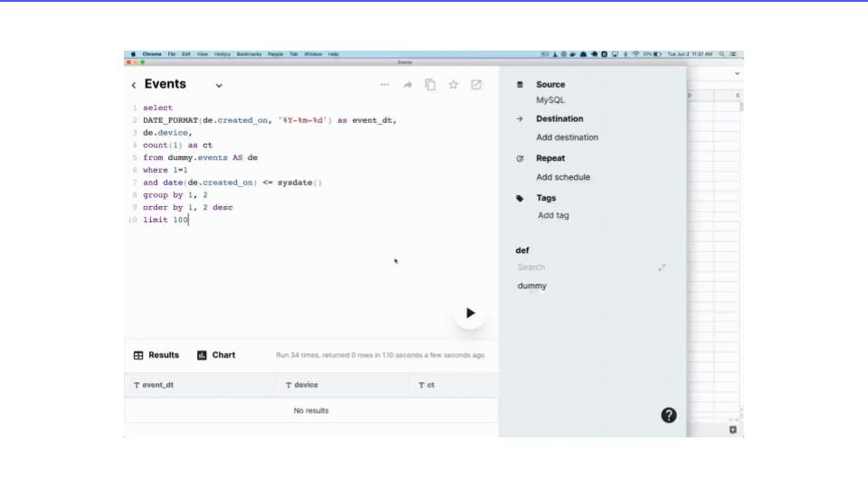The height and width of the screenshot is (488, 868).
Task: Open the dummy schema entry
Action: point(532,286)
